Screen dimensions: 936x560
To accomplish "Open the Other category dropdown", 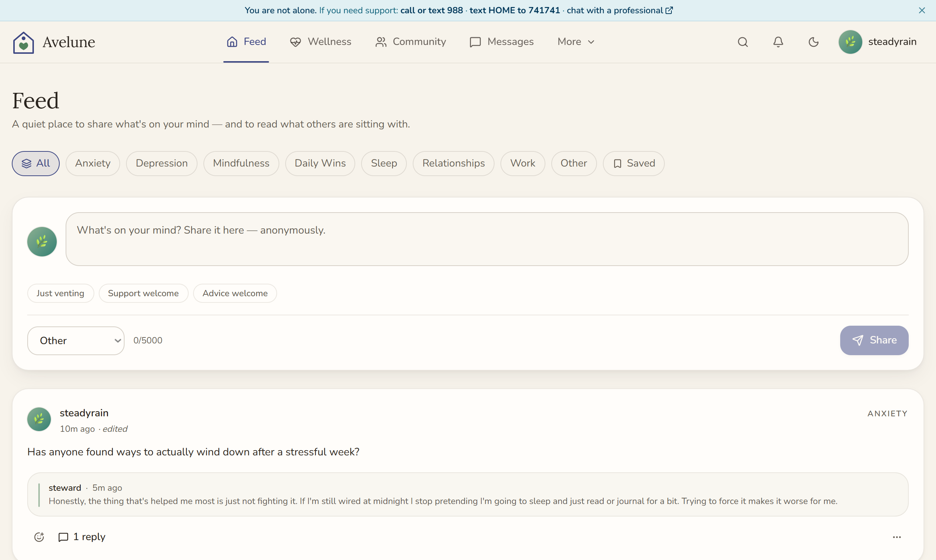I will (76, 340).
